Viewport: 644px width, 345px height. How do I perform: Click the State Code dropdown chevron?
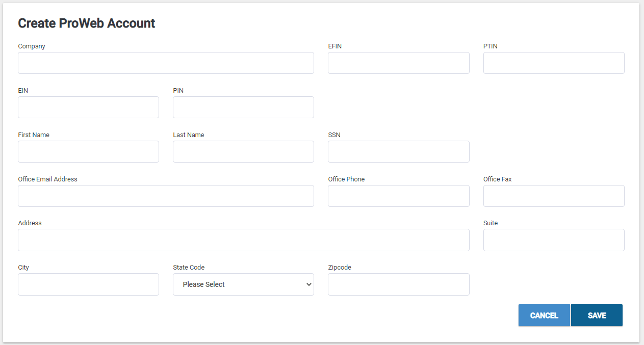point(308,284)
